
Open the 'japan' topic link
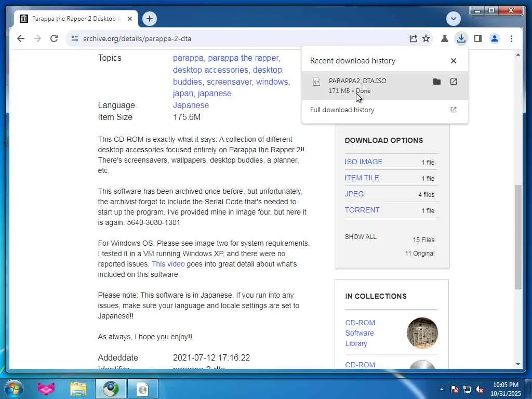pyautogui.click(x=182, y=94)
